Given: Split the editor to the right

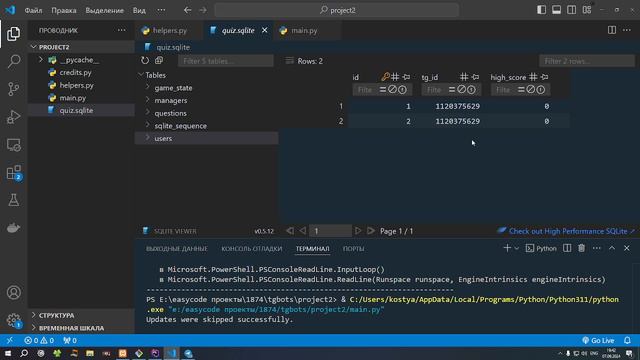Looking at the screenshot, I should pos(611,30).
